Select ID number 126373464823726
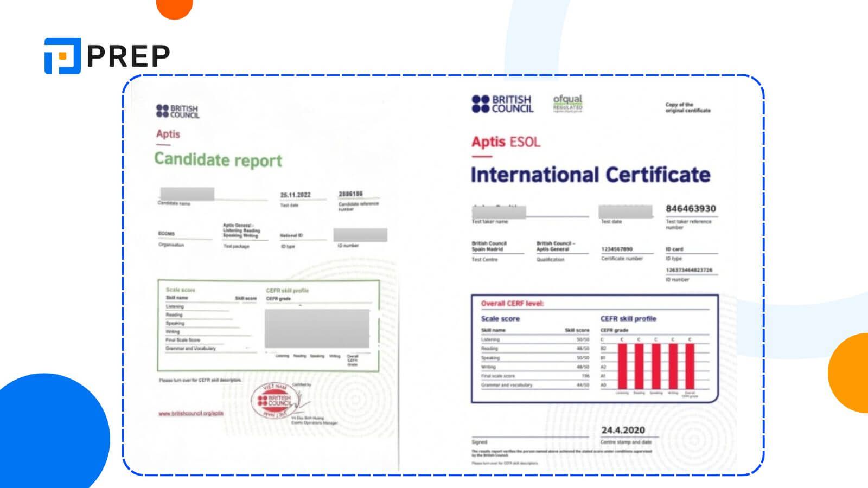This screenshot has height=488, width=868. (x=689, y=270)
